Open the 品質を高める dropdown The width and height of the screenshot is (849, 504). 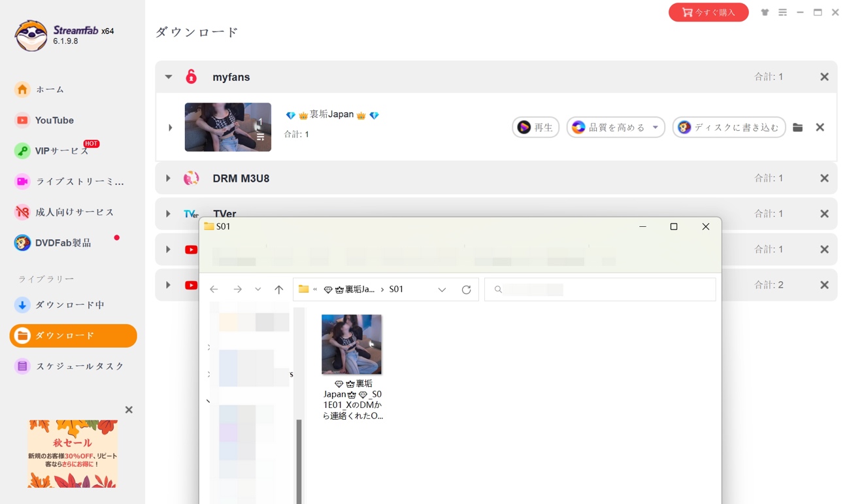[x=616, y=127]
